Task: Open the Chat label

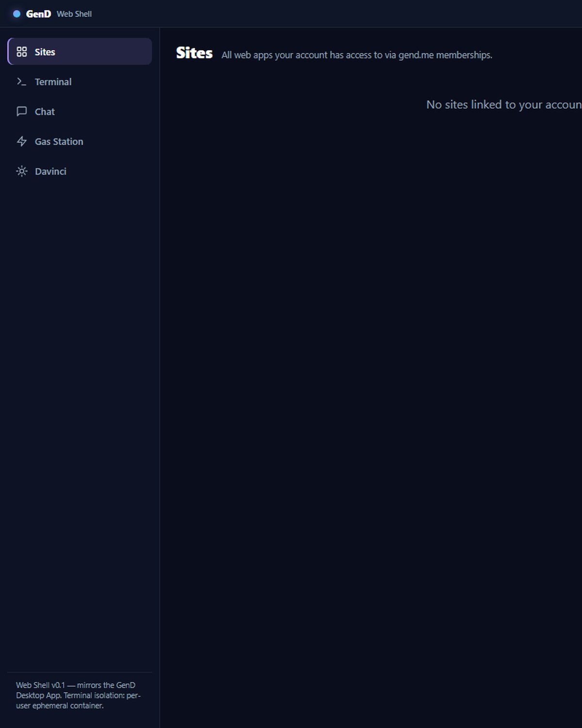Action: pyautogui.click(x=45, y=112)
